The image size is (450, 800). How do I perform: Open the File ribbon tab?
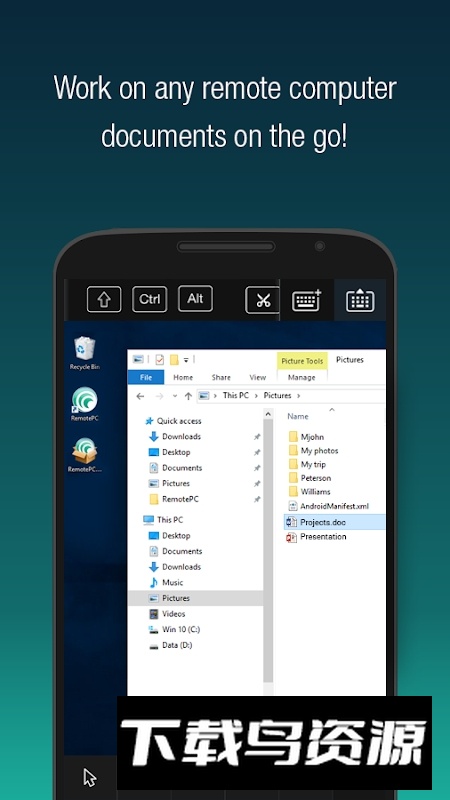pos(146,377)
